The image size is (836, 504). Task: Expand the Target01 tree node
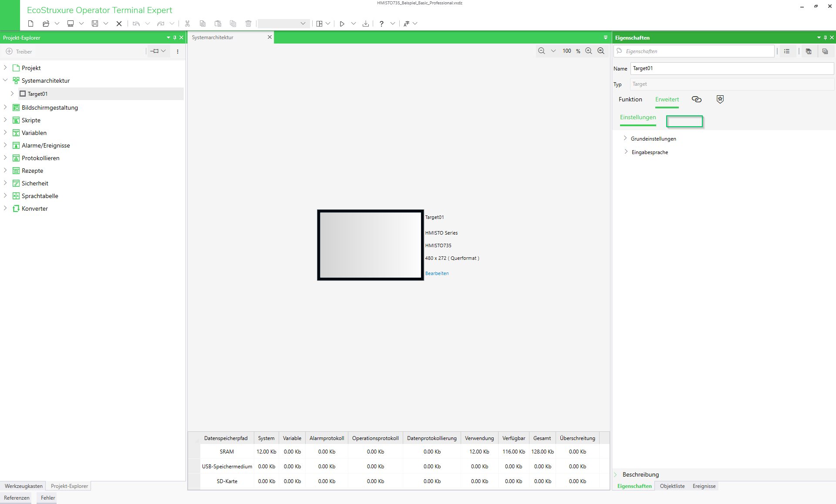[x=12, y=94]
